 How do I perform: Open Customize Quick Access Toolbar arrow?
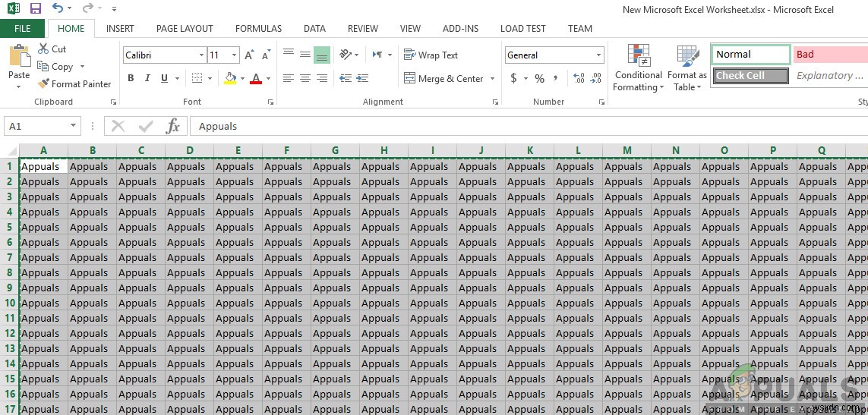pos(114,9)
